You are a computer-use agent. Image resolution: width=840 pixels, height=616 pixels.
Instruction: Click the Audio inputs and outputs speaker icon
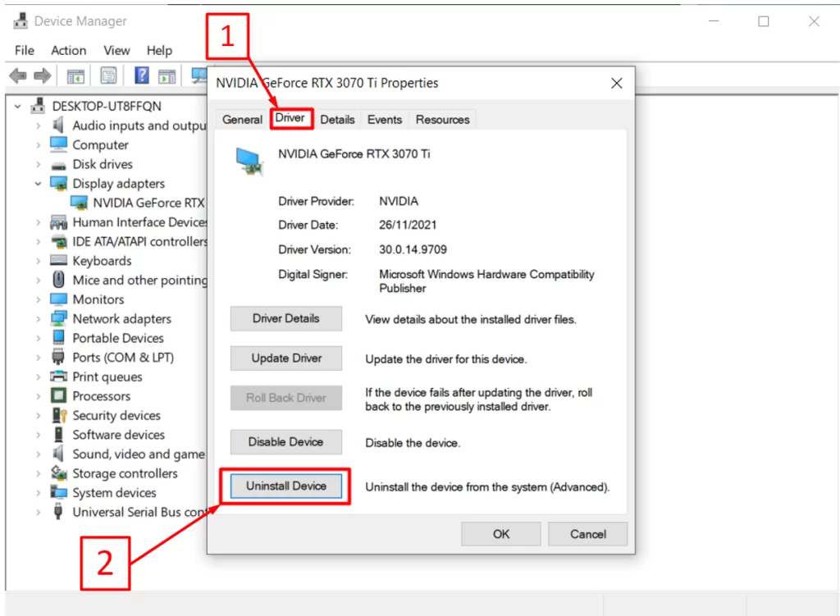[x=58, y=125]
